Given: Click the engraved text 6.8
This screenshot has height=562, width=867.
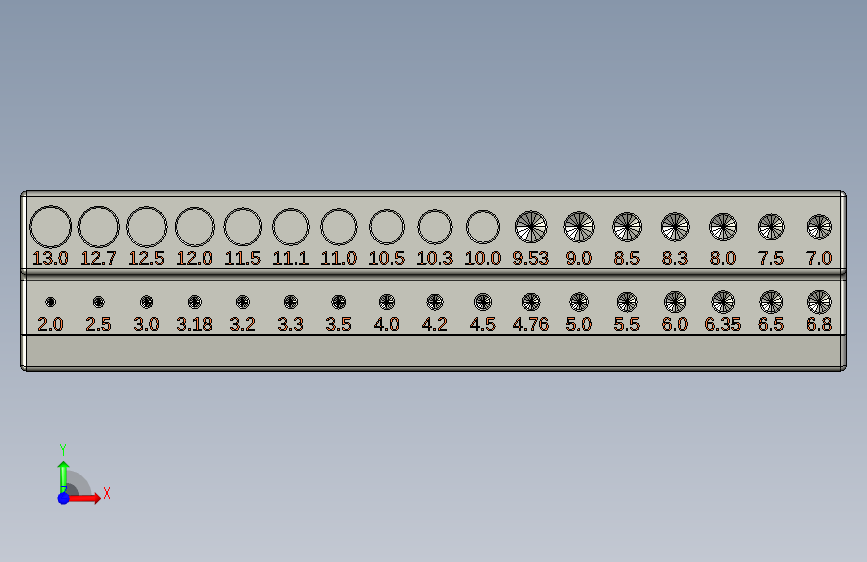Looking at the screenshot, I should 819,324.
